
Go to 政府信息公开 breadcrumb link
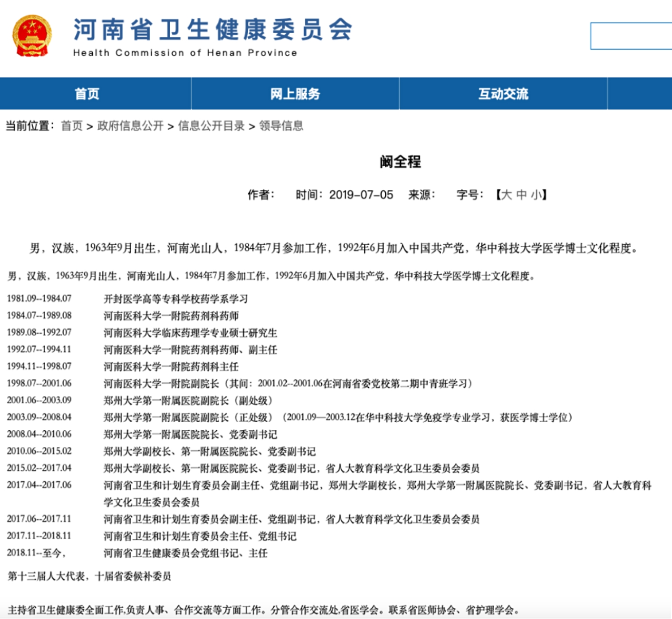click(x=130, y=126)
